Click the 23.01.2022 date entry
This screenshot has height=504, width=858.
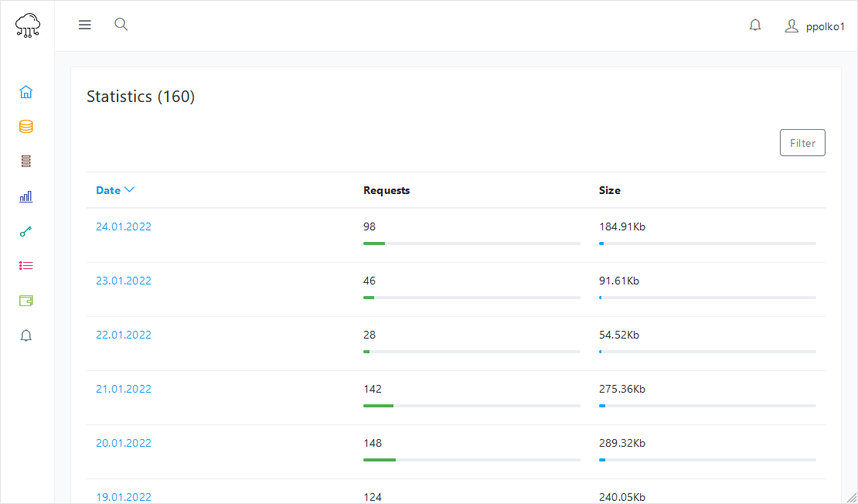tap(124, 281)
